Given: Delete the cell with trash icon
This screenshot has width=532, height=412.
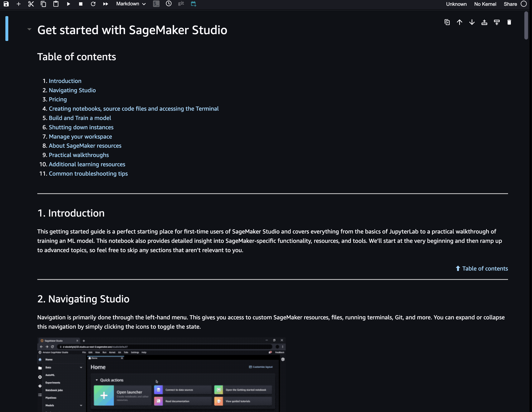Looking at the screenshot, I should point(509,22).
